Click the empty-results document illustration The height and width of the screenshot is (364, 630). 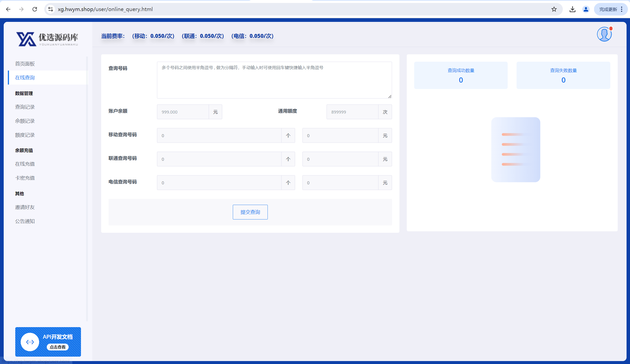(x=516, y=150)
